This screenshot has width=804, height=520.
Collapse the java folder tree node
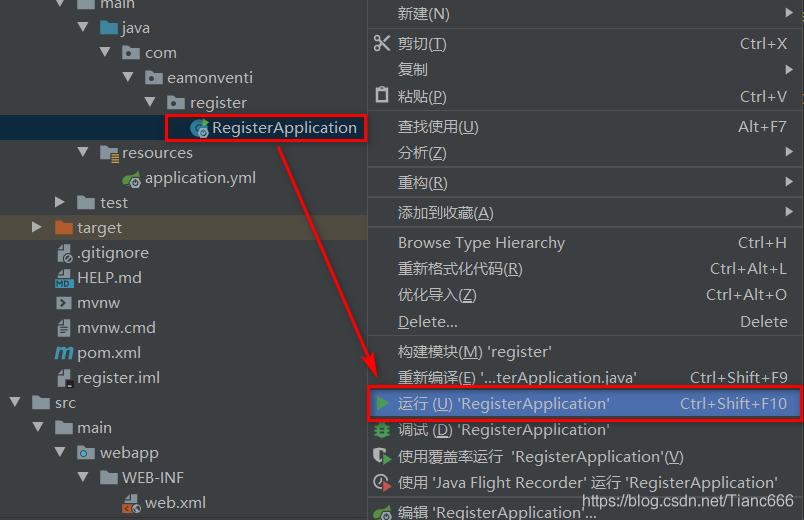click(83, 27)
